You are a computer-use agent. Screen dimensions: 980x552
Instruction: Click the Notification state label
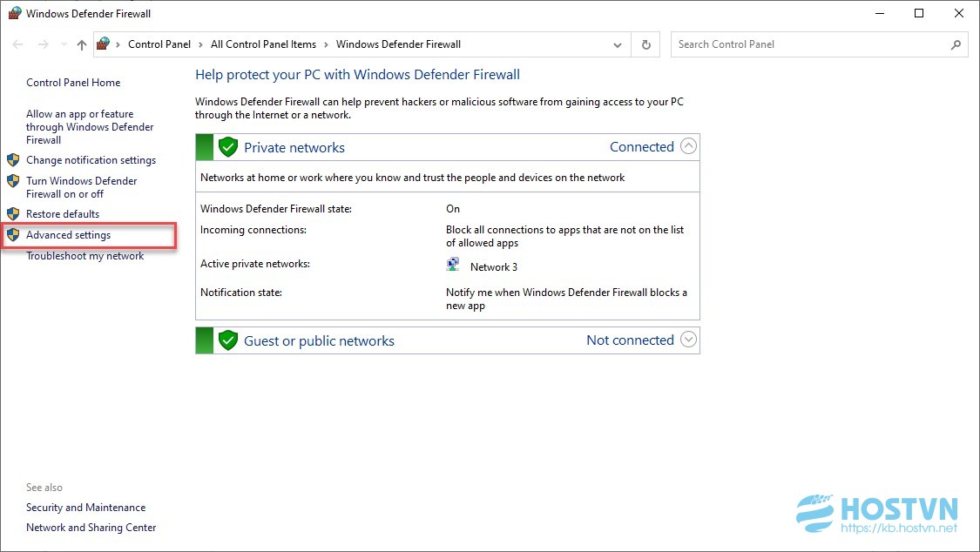click(x=241, y=293)
